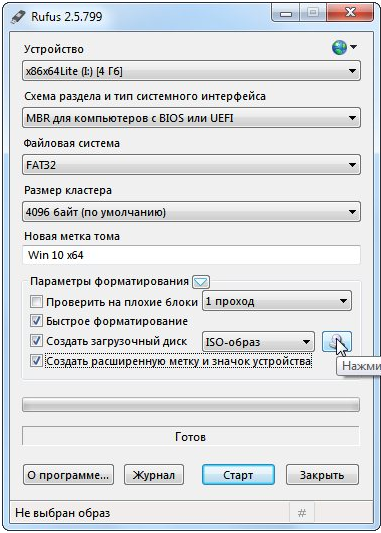
Task: Click the 'Параметры форматирования' group label
Action: tap(109, 281)
